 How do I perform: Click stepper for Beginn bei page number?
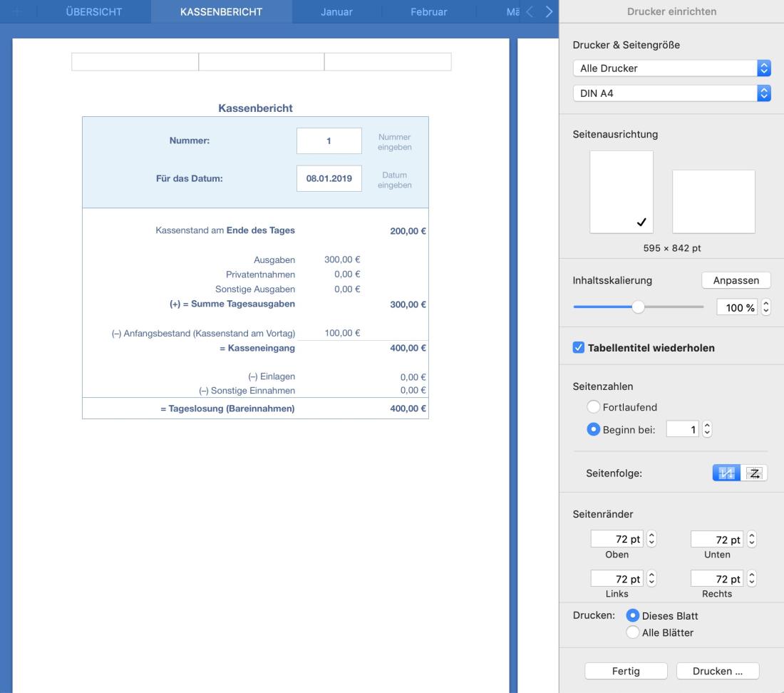click(x=707, y=429)
